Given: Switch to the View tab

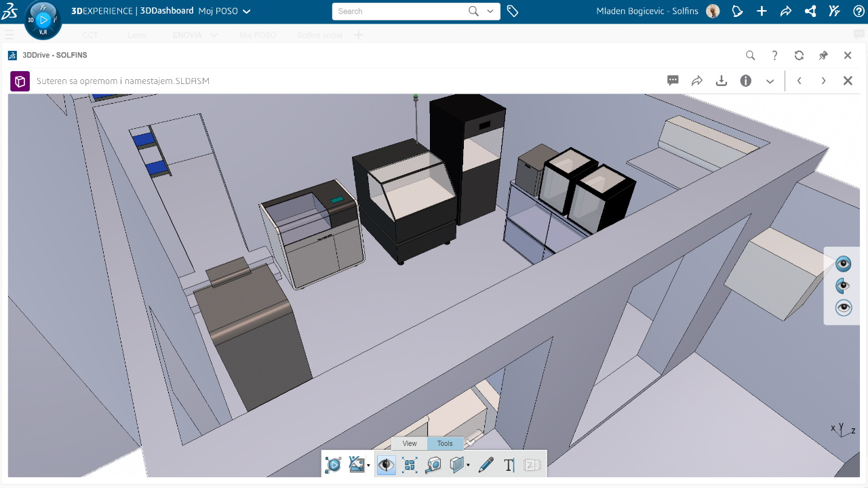Looking at the screenshot, I should (409, 443).
